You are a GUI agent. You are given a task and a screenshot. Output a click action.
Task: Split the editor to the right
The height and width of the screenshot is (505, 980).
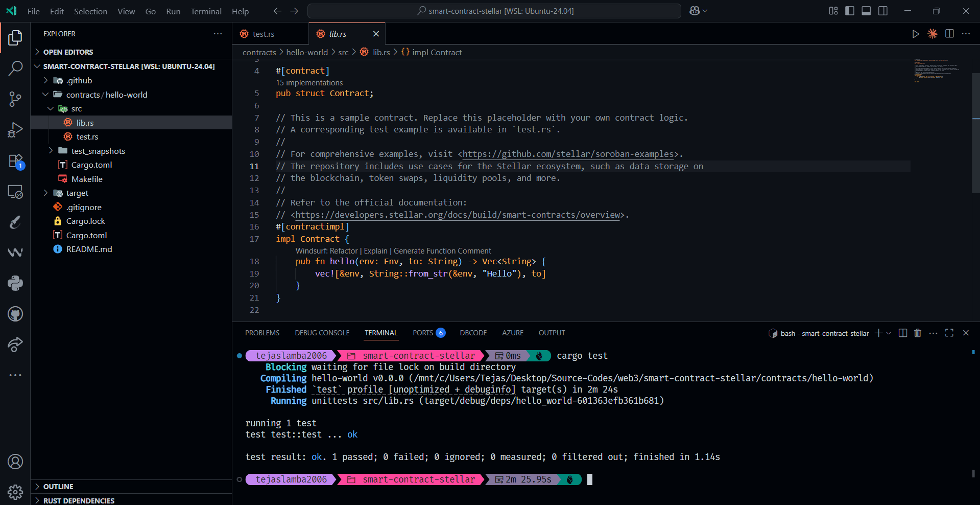pos(949,34)
